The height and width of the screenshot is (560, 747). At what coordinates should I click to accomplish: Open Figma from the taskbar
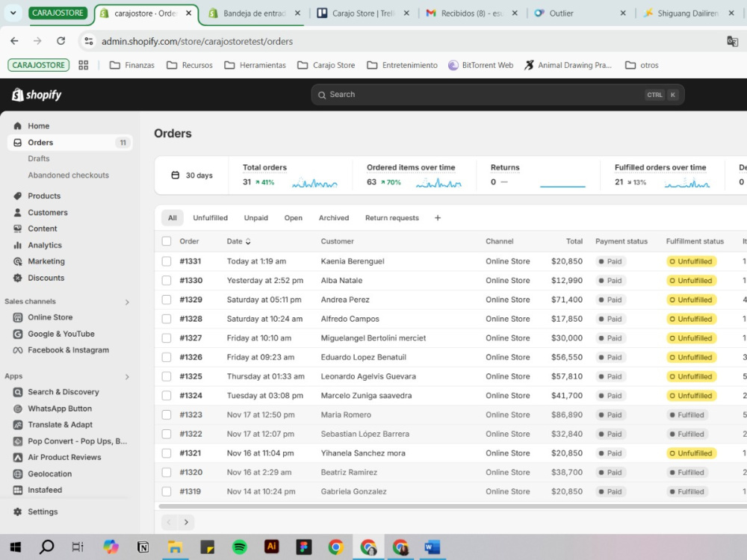(303, 547)
